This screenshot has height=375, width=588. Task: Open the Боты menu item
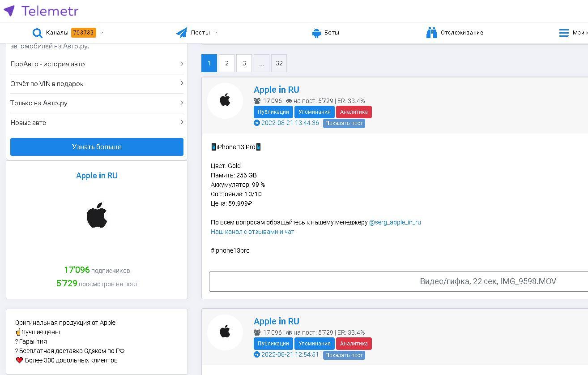332,33
